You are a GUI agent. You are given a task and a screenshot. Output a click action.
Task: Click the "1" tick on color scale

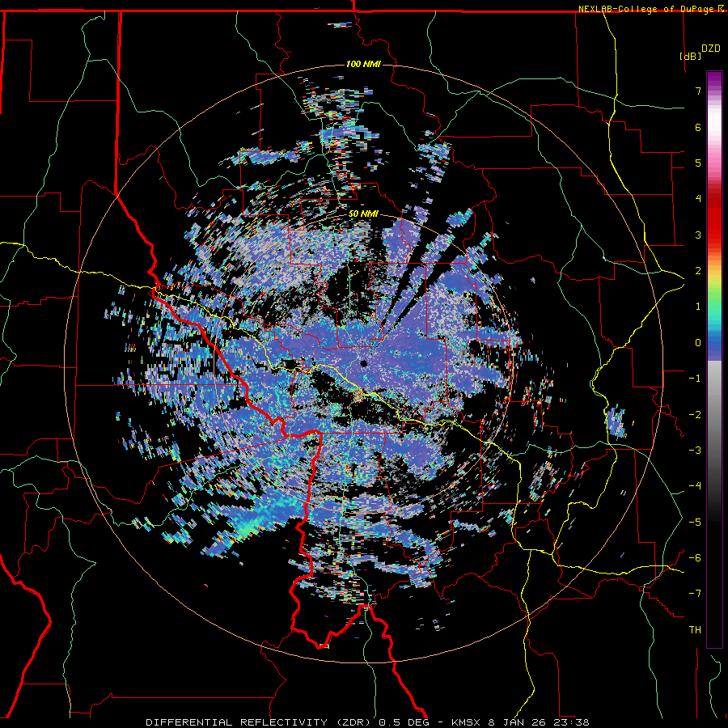(x=698, y=307)
